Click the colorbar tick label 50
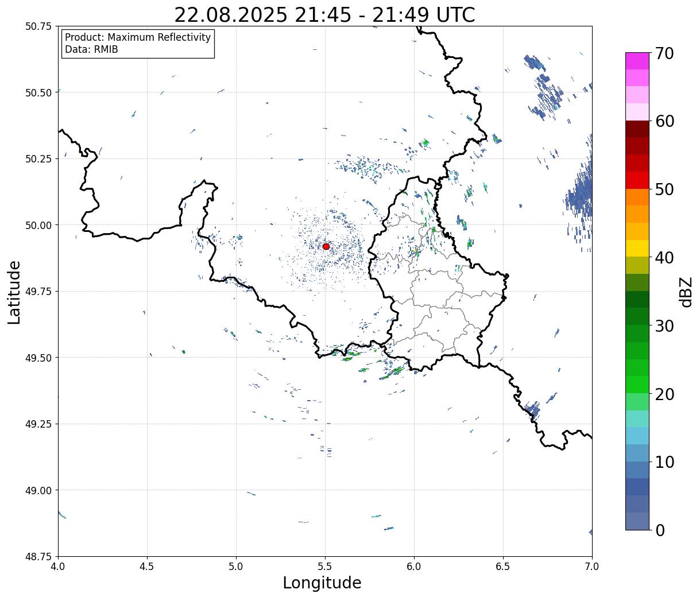 click(664, 189)
